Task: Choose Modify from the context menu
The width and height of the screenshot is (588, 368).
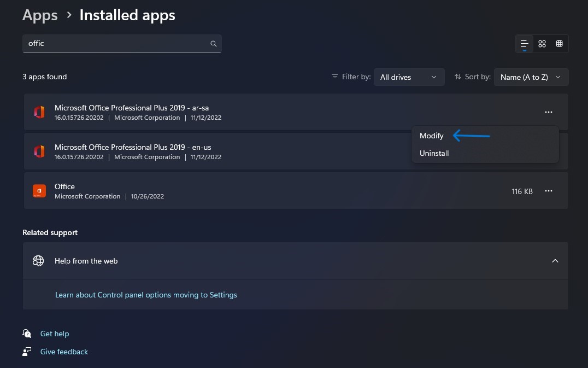Action: pos(432,136)
